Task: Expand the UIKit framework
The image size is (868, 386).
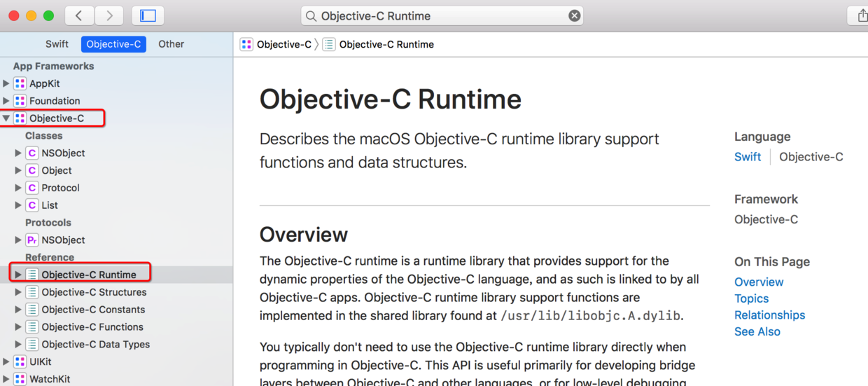Action: [x=6, y=361]
